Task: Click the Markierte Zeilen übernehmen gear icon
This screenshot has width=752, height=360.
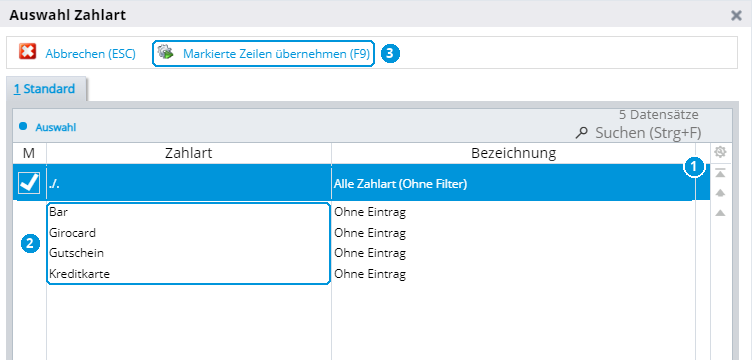Action: pos(165,52)
